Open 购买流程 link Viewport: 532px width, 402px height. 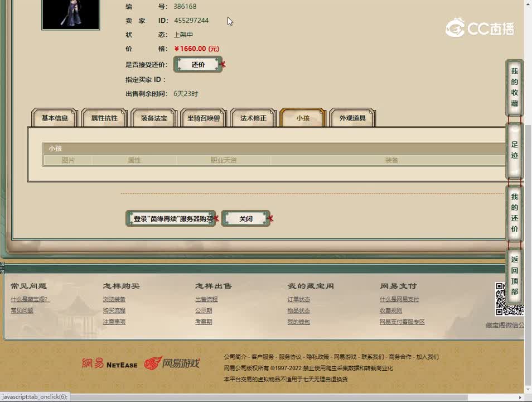[x=114, y=310]
